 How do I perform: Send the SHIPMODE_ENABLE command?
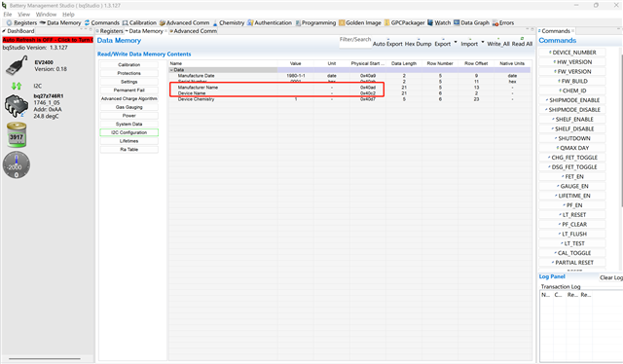click(572, 100)
